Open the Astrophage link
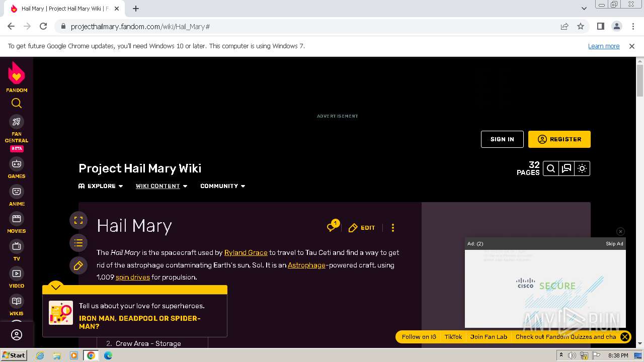Image resolution: width=644 pixels, height=362 pixels. (x=306, y=265)
